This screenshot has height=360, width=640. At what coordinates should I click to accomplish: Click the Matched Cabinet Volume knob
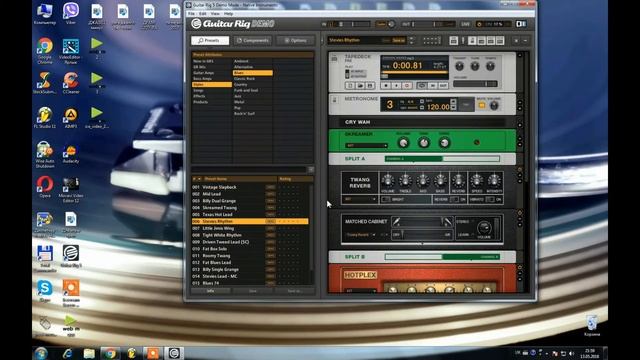coord(484,228)
